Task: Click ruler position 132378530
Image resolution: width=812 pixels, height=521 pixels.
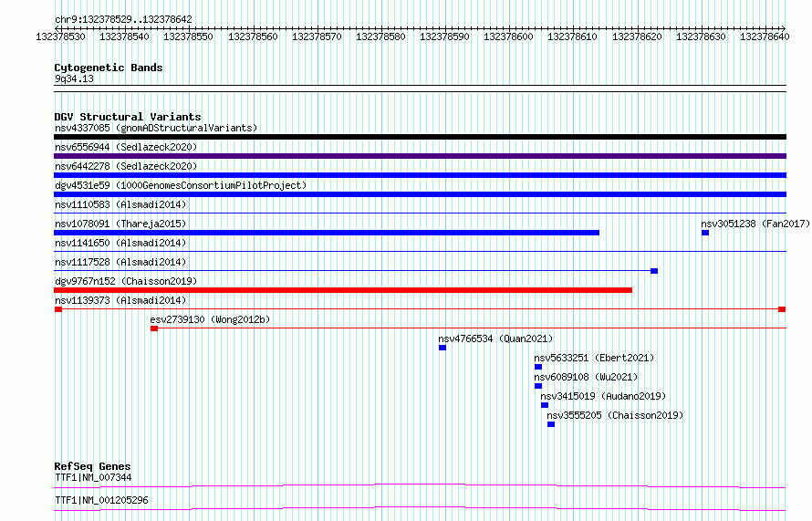Action: click(60, 36)
